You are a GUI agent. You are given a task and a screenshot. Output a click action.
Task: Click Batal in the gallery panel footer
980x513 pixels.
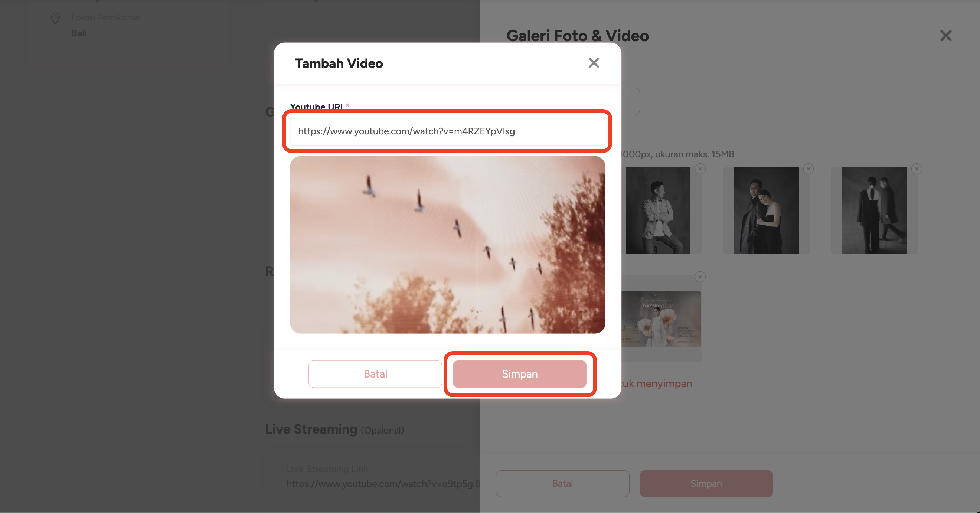click(562, 483)
